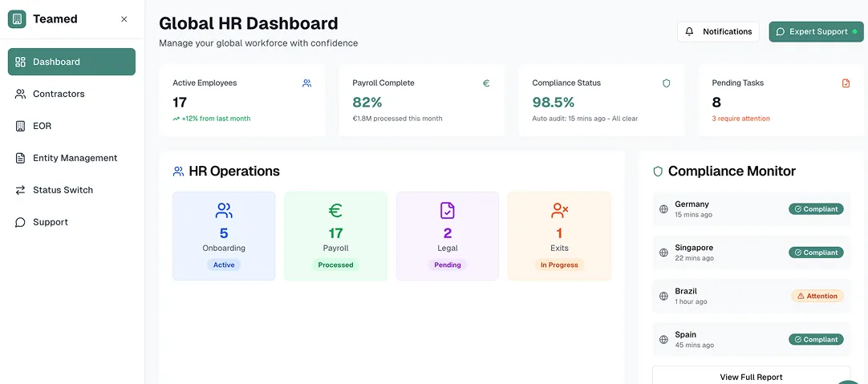Open Expert Support chat
Image resolution: width=868 pixels, height=384 pixels.
click(816, 31)
